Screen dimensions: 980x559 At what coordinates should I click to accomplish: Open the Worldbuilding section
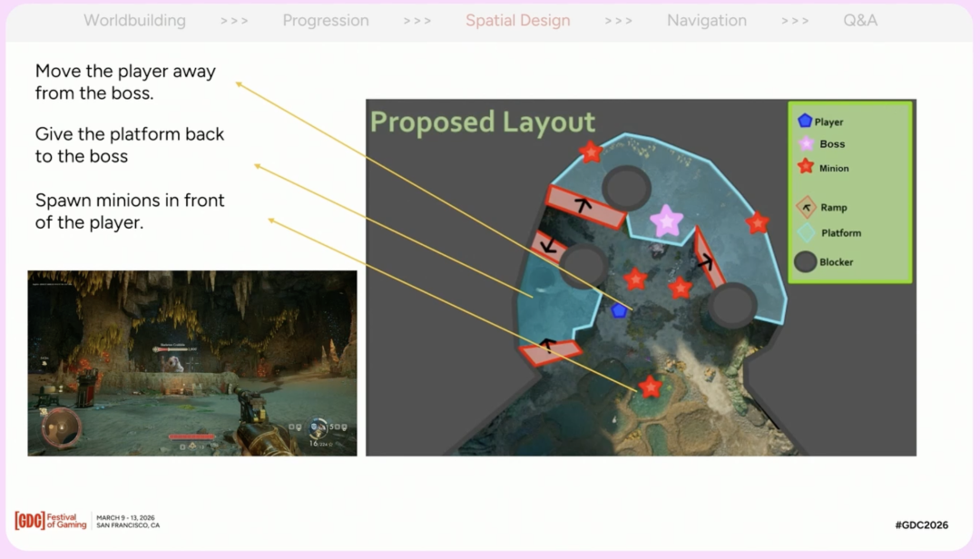[135, 21]
